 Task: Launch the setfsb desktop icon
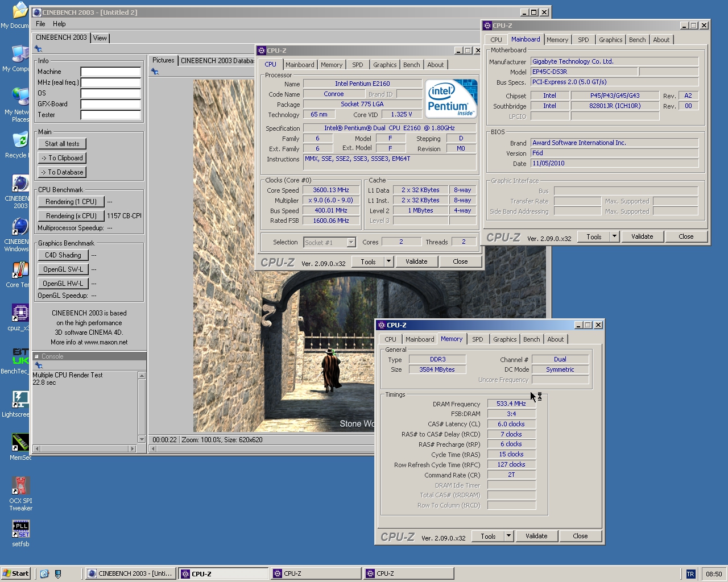[x=20, y=534]
